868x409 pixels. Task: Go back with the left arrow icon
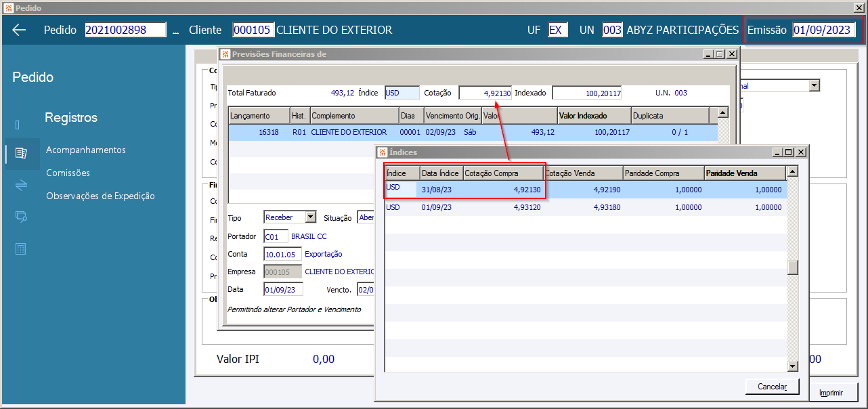coord(19,30)
